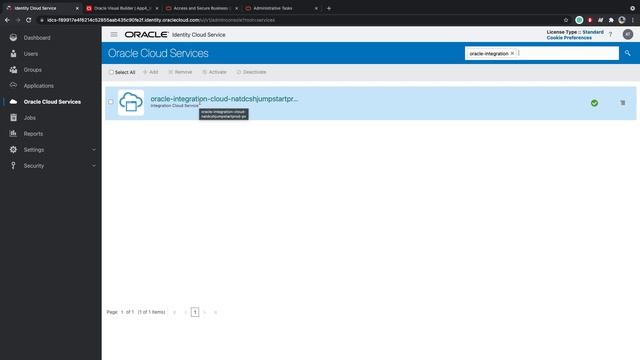The width and height of the screenshot is (640, 360).
Task: Click the Integration Cloud Service thumbnail
Action: click(131, 102)
